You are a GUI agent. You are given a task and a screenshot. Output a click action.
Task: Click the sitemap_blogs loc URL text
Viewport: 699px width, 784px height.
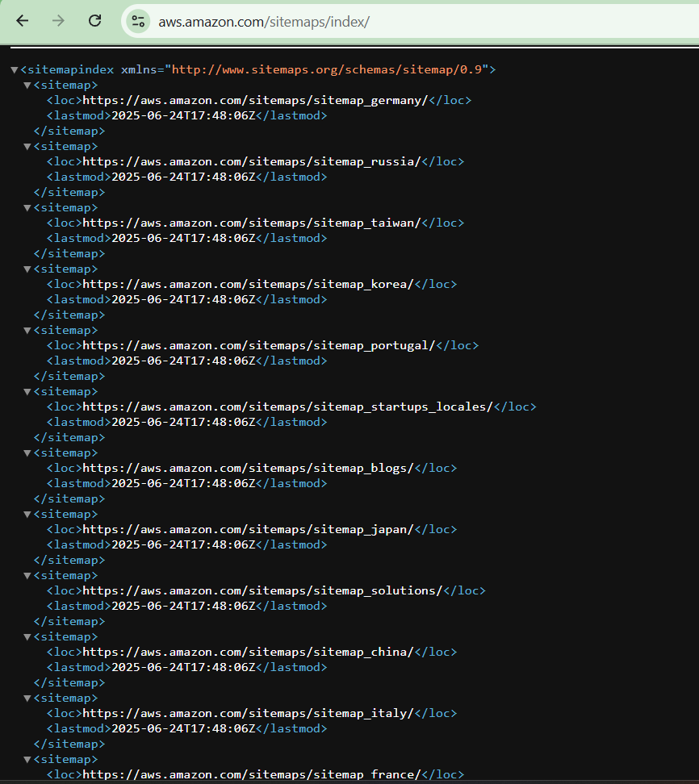click(248, 469)
